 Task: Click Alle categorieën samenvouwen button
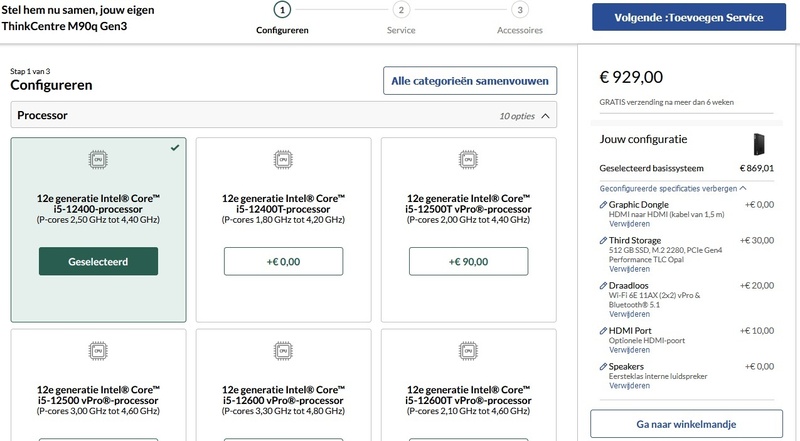pos(470,81)
